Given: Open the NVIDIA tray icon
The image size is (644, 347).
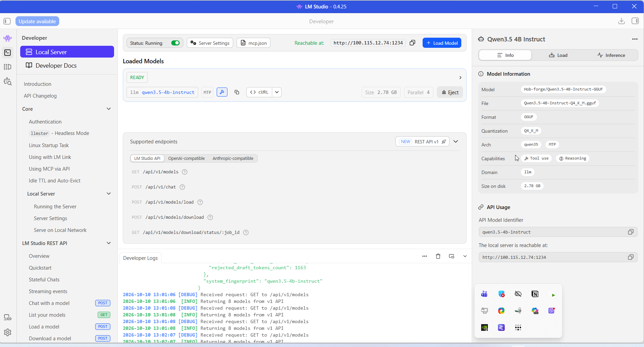Looking at the screenshot, I should click(x=485, y=327).
